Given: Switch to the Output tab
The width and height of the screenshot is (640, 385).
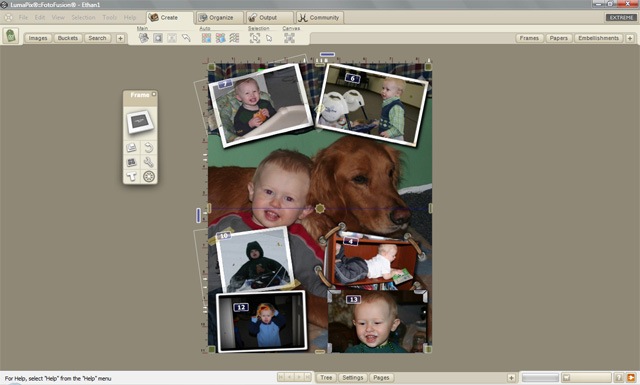Looking at the screenshot, I should point(269,18).
